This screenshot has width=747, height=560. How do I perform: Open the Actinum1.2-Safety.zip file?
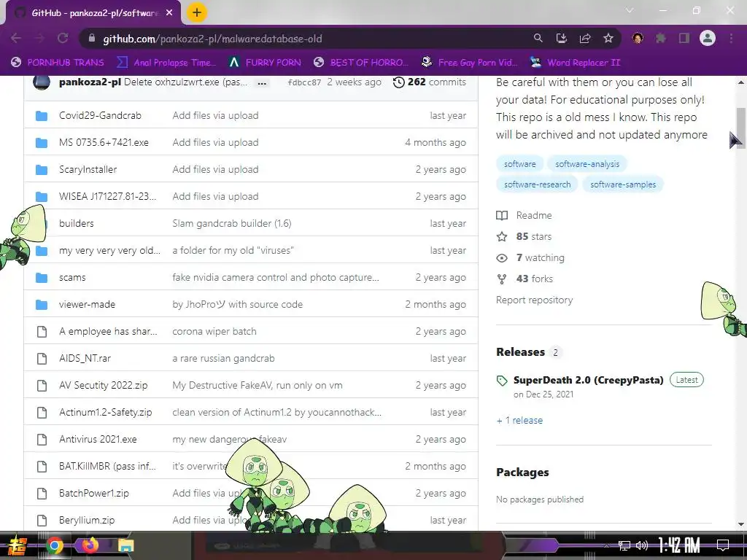105,413
